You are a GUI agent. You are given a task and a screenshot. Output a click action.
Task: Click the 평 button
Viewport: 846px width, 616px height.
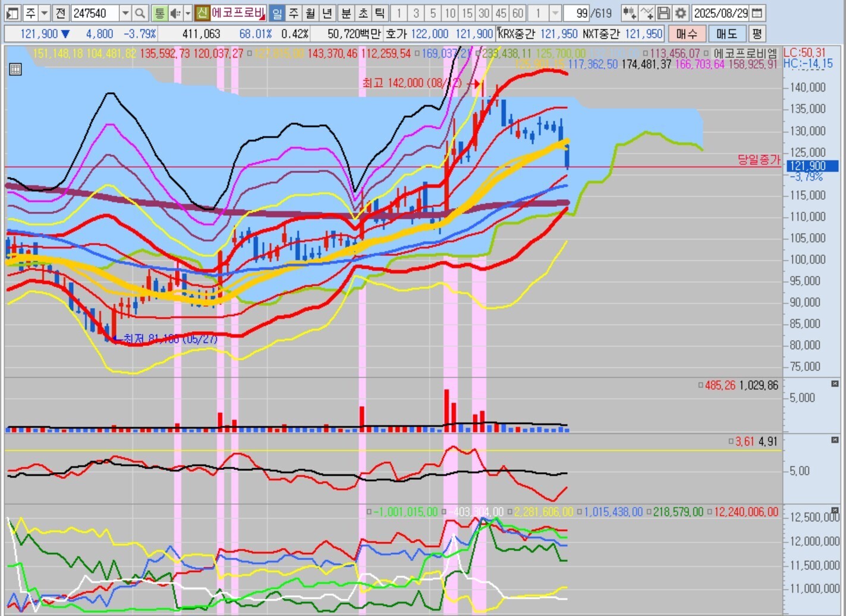(x=757, y=34)
